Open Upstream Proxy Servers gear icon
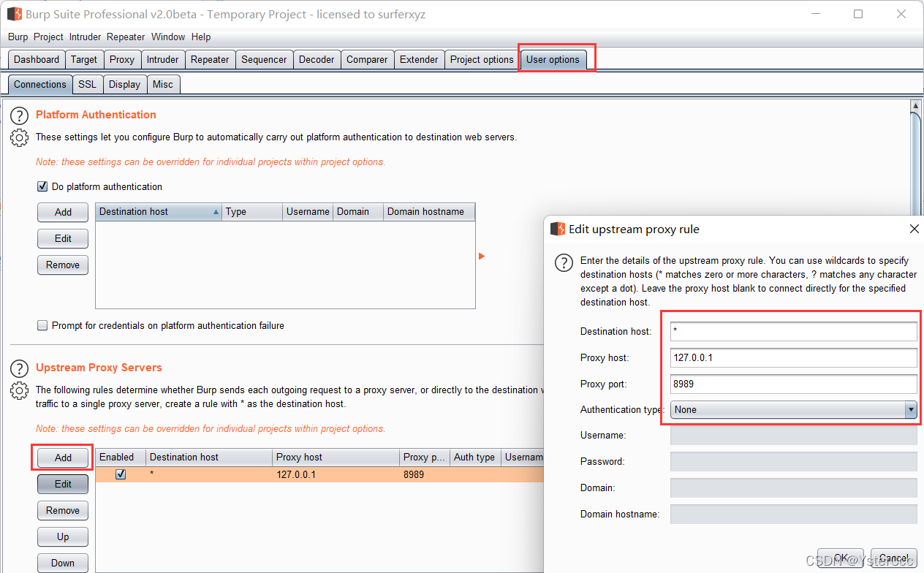Image resolution: width=924 pixels, height=573 pixels. click(x=20, y=390)
